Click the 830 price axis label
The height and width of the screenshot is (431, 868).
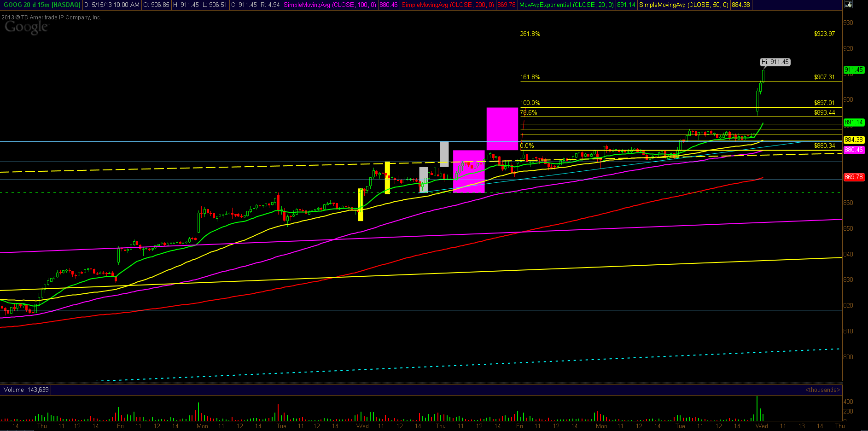(x=848, y=280)
